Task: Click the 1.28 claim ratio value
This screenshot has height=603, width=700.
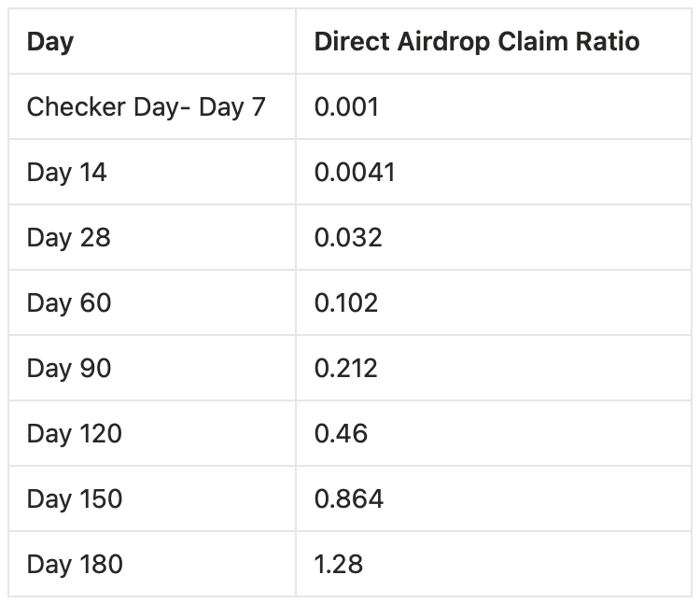Action: 339,565
